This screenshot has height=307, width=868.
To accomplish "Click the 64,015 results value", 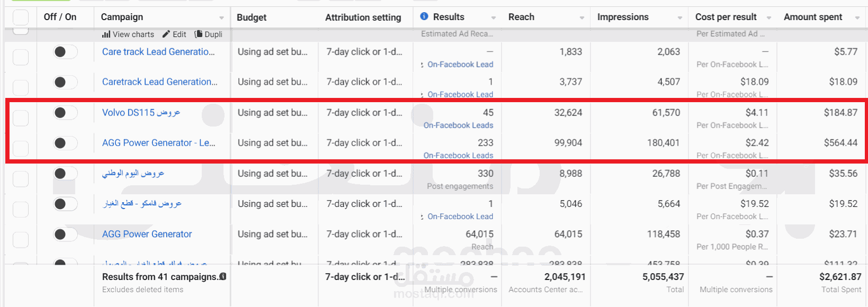I will point(479,233).
